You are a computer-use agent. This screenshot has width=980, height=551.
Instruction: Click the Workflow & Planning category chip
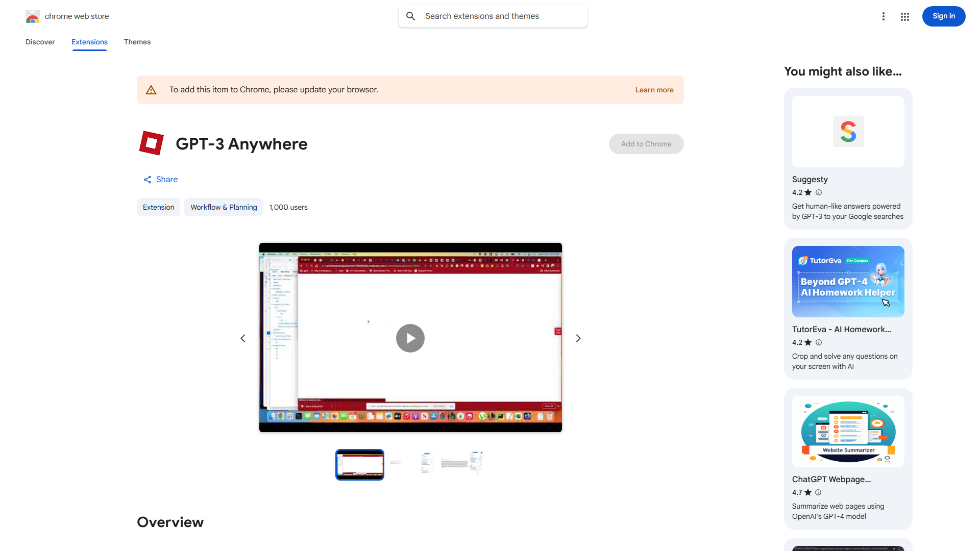pos(224,207)
